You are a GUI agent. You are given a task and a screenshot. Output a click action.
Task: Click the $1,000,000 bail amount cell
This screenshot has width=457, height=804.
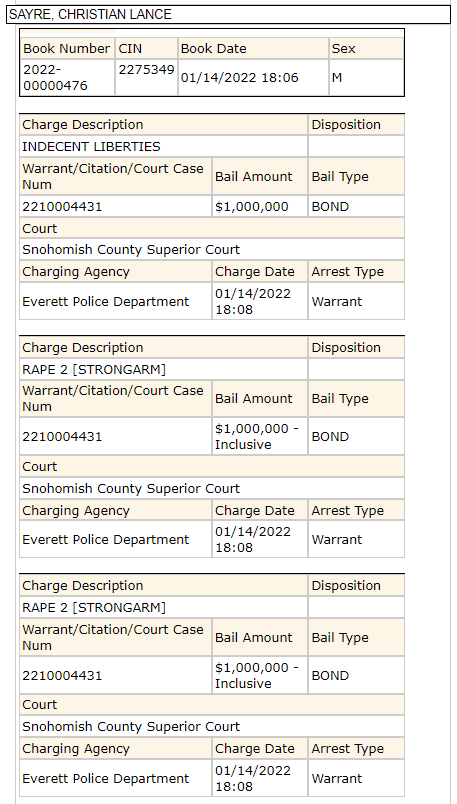pyautogui.click(x=260, y=207)
